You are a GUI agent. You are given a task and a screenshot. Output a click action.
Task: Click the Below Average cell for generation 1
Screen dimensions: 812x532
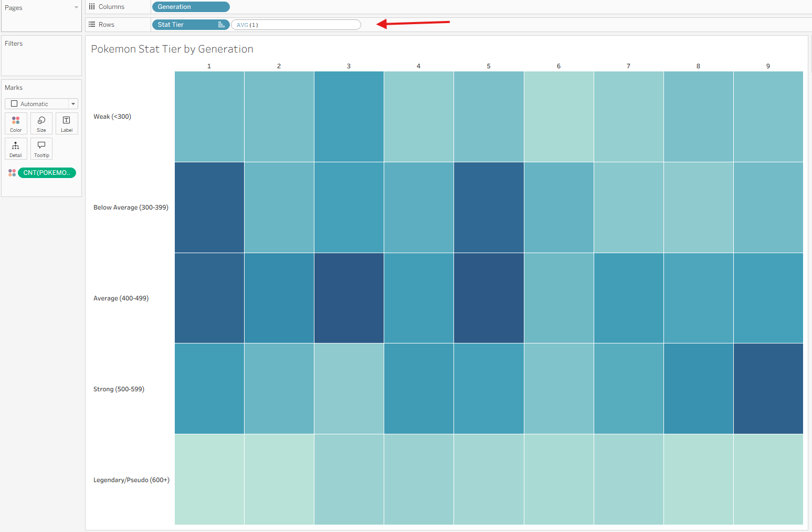click(209, 207)
